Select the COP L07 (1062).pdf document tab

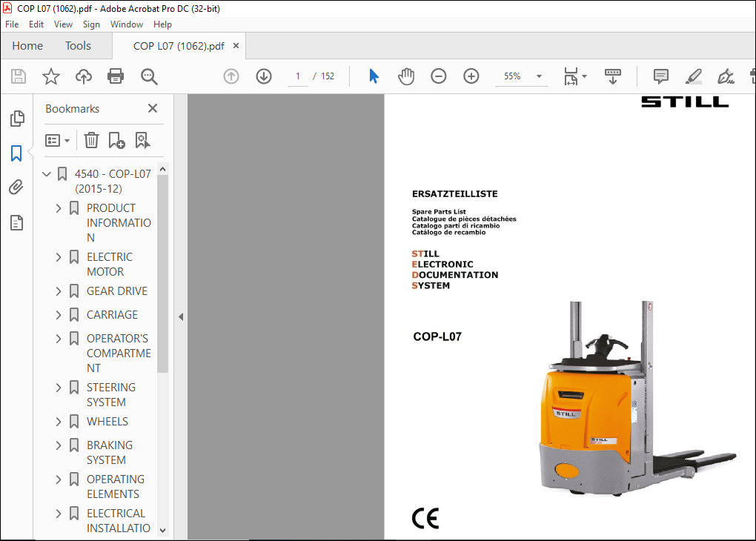coord(179,46)
